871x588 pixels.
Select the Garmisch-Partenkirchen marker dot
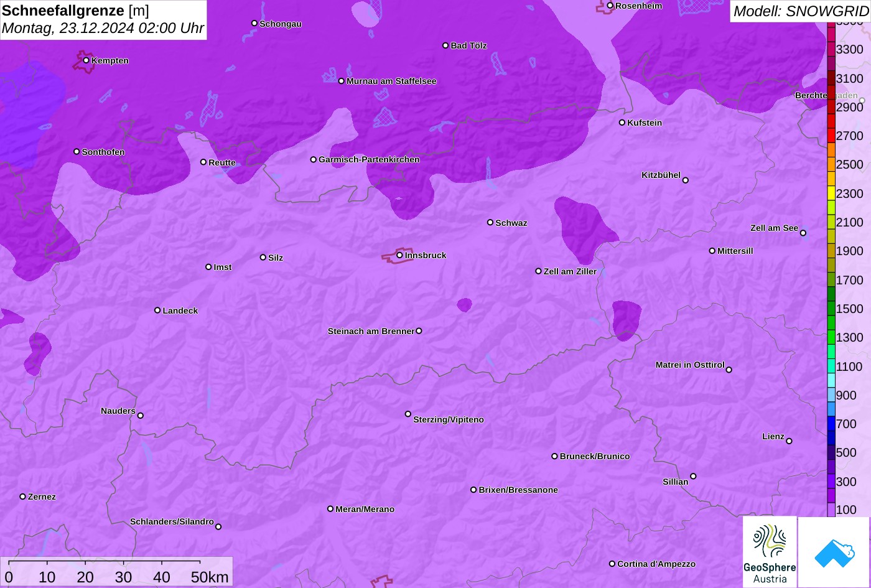pyautogui.click(x=314, y=159)
